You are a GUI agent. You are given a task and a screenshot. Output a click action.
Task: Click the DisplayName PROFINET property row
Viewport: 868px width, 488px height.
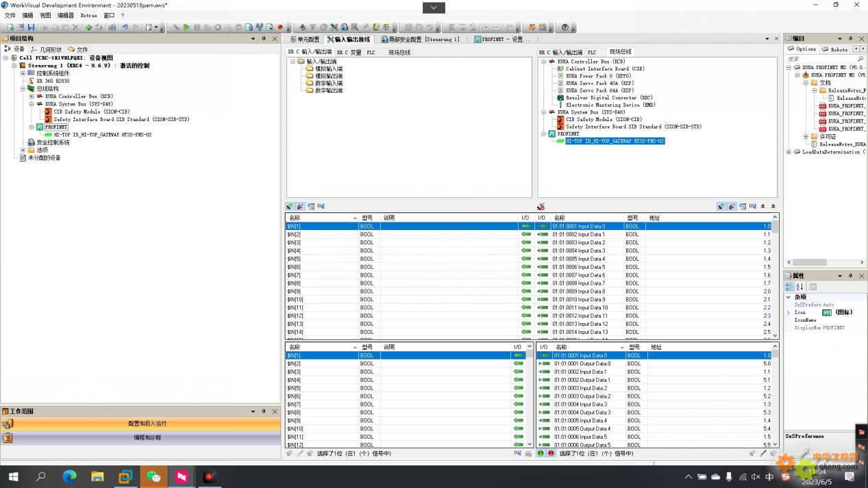click(x=825, y=328)
